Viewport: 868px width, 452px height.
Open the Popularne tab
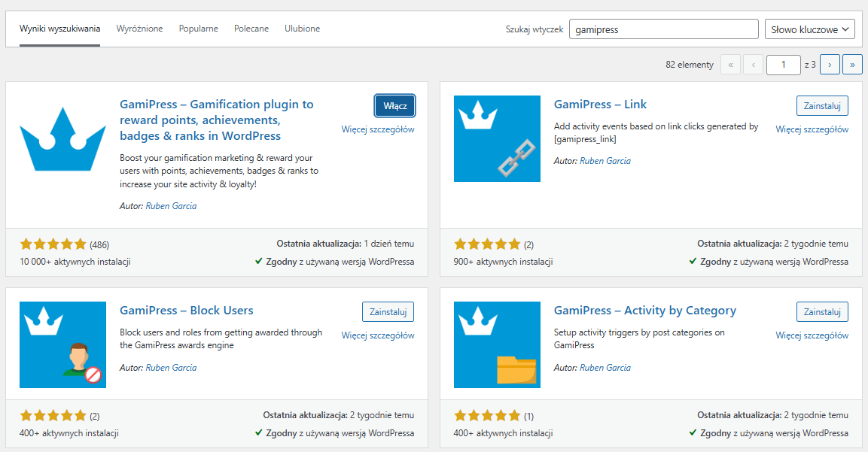point(198,29)
